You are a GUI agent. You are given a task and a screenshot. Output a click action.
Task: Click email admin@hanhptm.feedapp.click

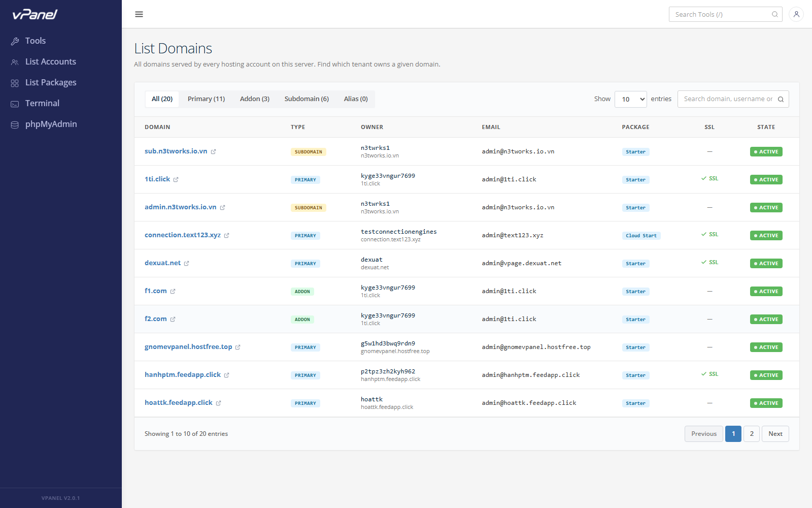coord(531,375)
